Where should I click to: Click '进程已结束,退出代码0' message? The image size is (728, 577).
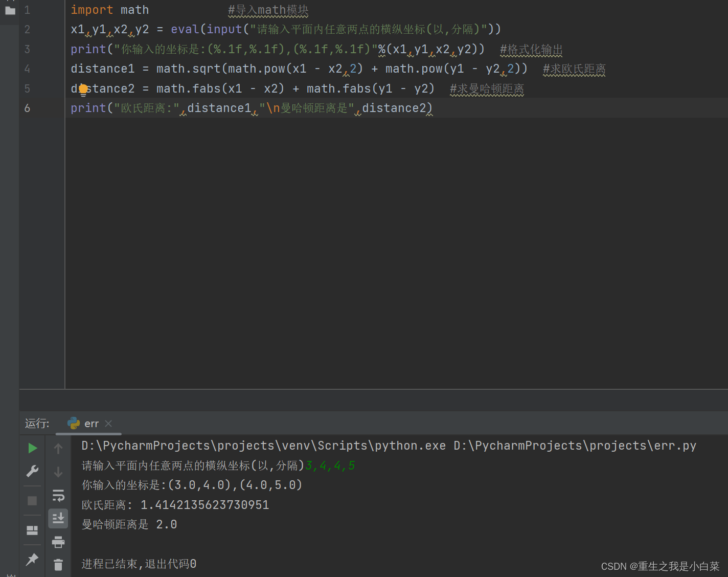[139, 564]
